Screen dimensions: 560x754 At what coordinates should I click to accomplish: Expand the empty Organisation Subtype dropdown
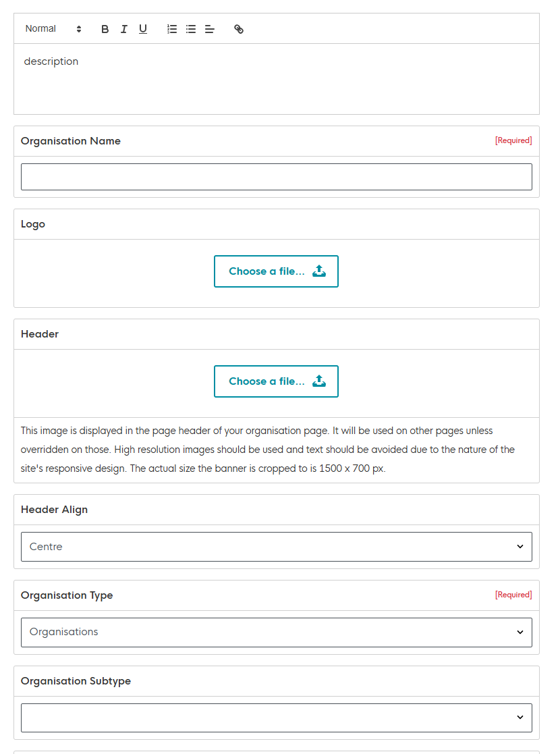tap(277, 718)
